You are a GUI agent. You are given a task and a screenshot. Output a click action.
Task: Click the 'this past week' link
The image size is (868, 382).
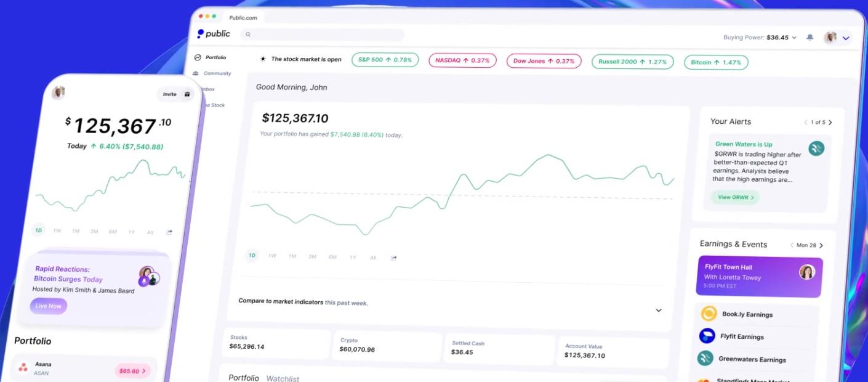[x=346, y=303]
